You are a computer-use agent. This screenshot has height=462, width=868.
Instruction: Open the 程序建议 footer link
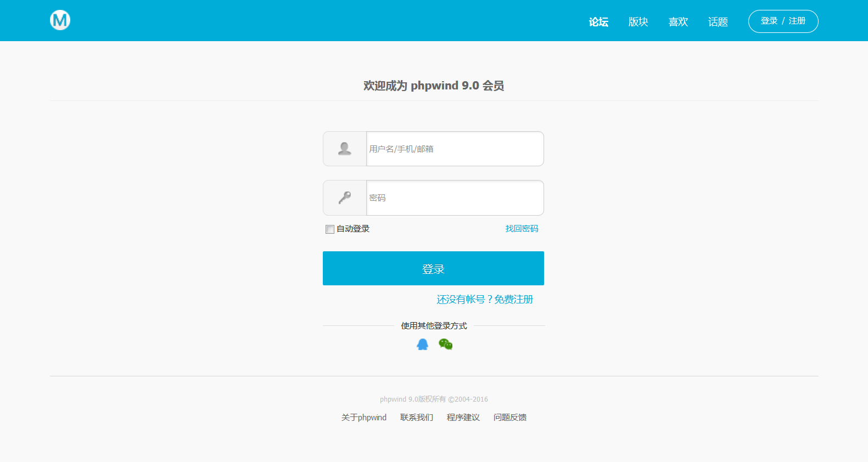[463, 418]
